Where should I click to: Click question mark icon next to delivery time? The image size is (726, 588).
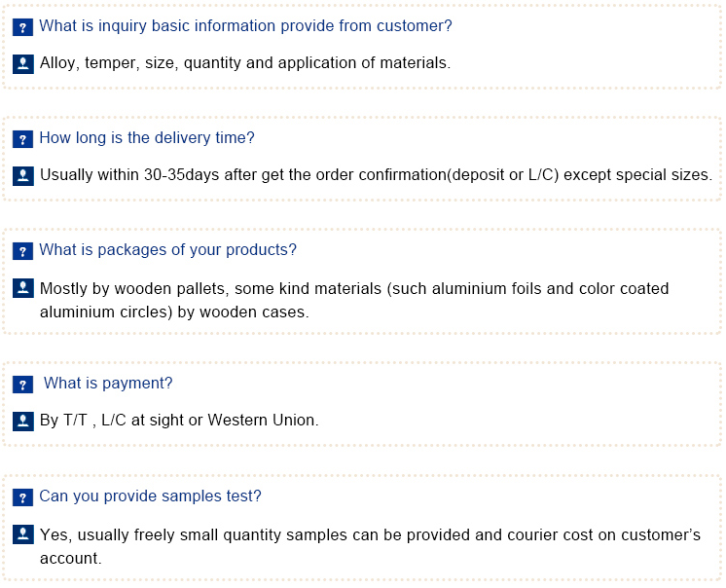point(22,139)
